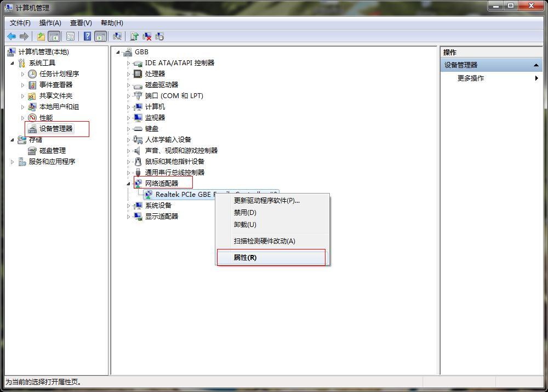The width and height of the screenshot is (548, 392).
Task: Expand the 处理器 device category
Action: pos(128,74)
